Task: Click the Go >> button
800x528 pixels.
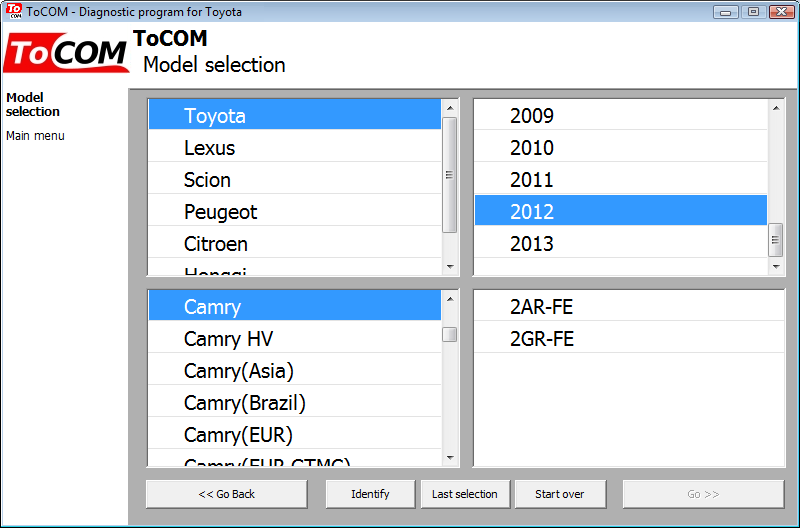Action: coord(703,494)
